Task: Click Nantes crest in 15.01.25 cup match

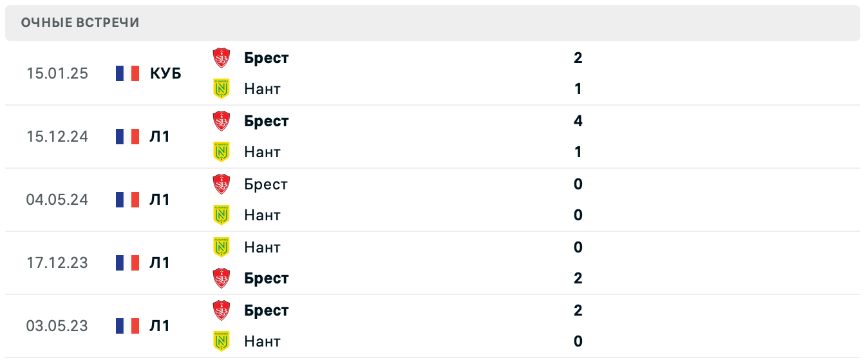Action: (x=222, y=88)
